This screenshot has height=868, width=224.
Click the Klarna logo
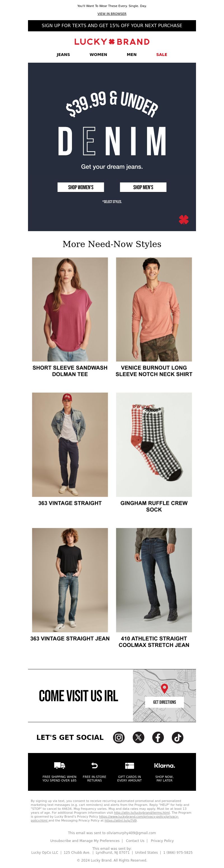[165, 766]
